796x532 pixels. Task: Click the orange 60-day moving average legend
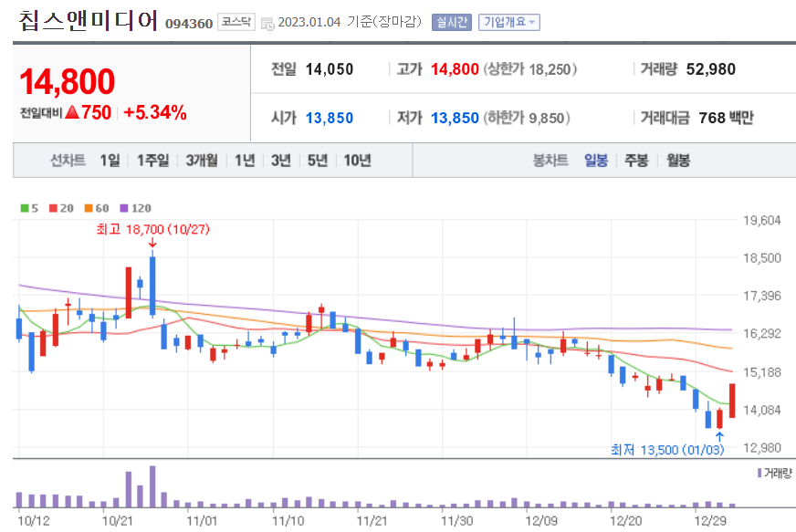(x=97, y=208)
